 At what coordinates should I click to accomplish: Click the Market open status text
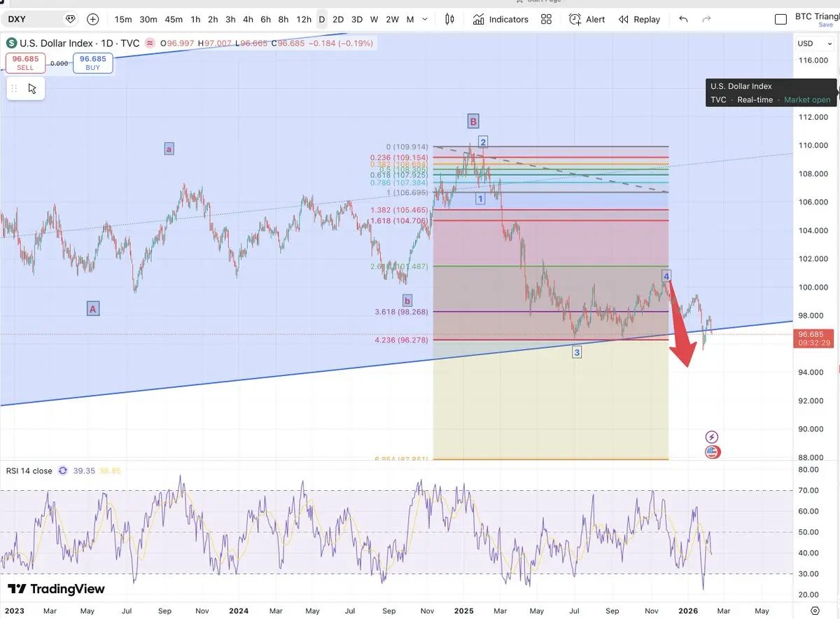tap(807, 99)
